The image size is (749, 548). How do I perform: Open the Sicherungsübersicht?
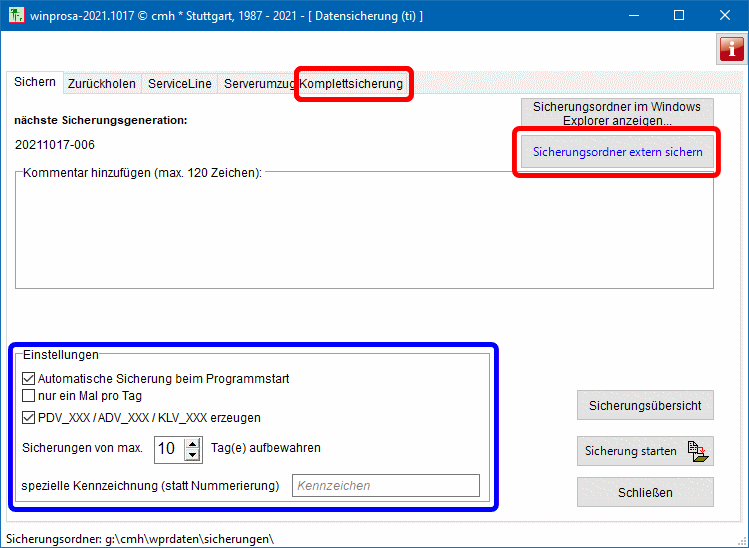(645, 406)
